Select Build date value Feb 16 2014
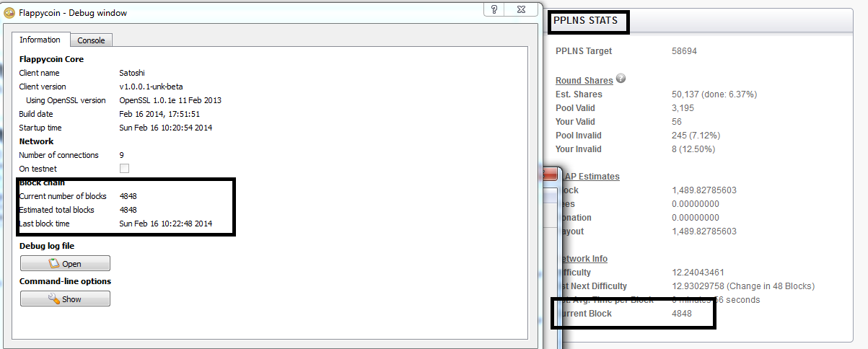The image size is (868, 349). (159, 114)
